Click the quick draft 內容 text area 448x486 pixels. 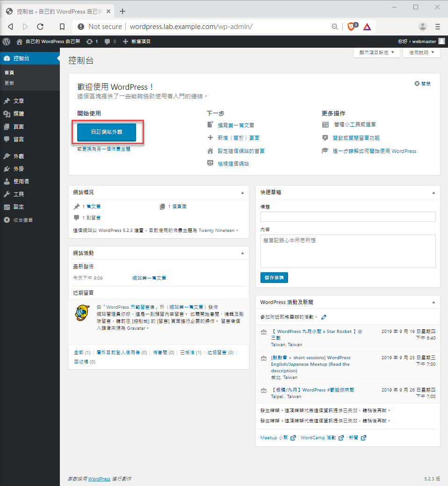(348, 251)
